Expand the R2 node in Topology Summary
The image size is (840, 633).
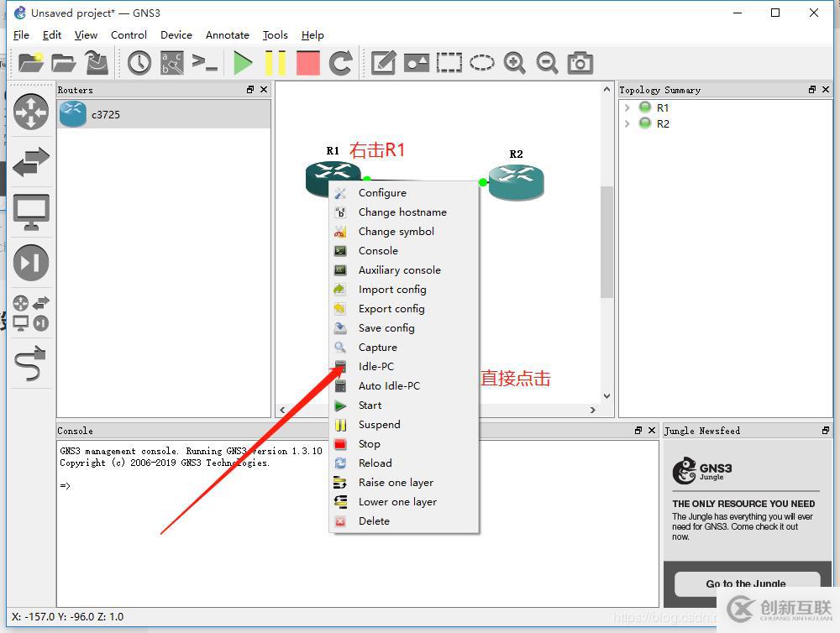[627, 123]
